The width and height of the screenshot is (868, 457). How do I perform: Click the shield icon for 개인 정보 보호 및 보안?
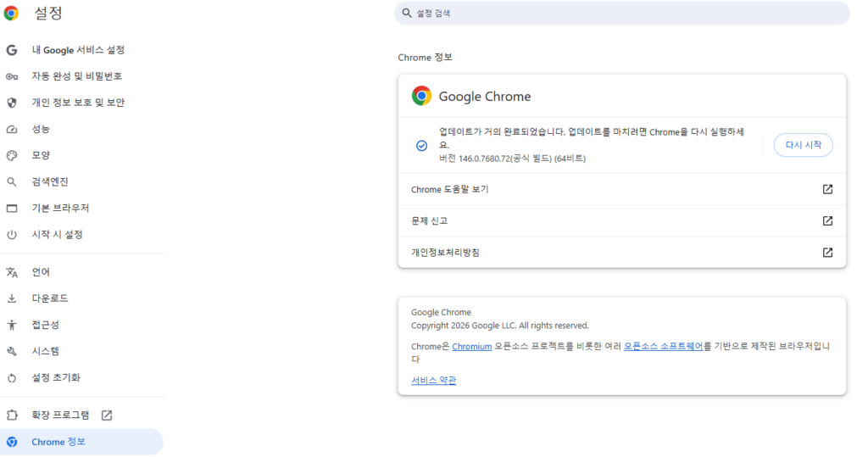pyautogui.click(x=12, y=103)
